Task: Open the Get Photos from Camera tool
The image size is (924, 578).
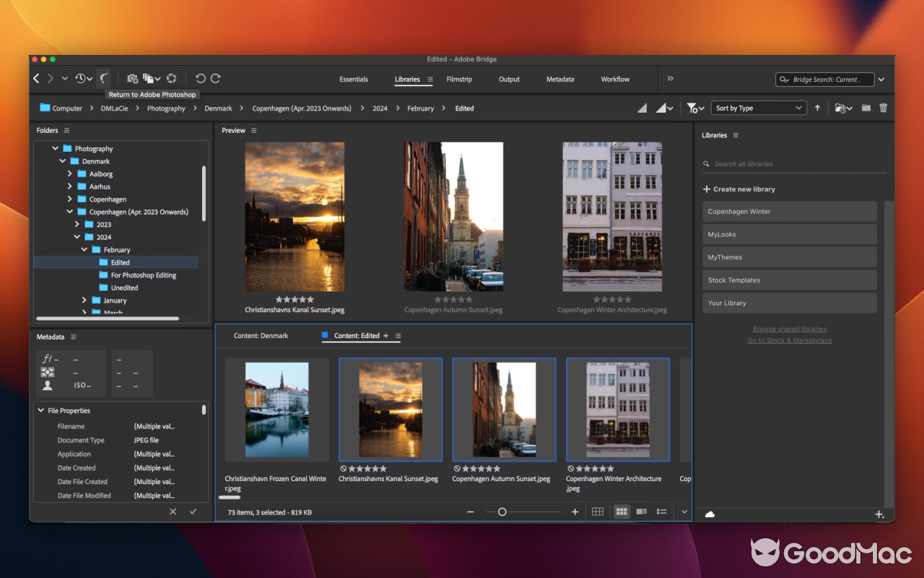Action: [x=132, y=78]
